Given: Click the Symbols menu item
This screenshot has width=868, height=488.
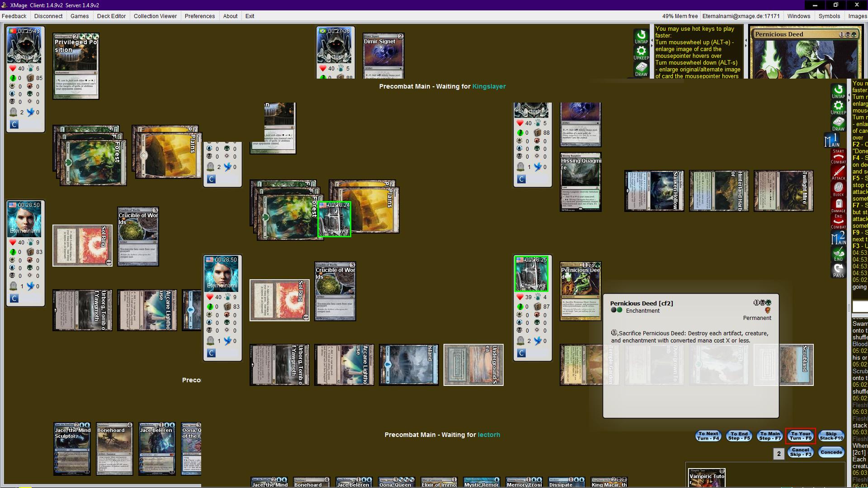Looking at the screenshot, I should tap(829, 16).
